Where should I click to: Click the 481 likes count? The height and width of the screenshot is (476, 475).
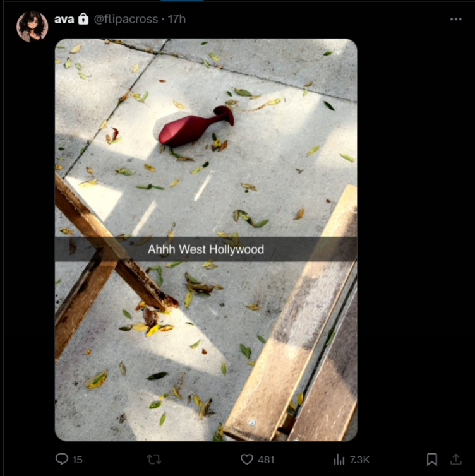tap(266, 460)
